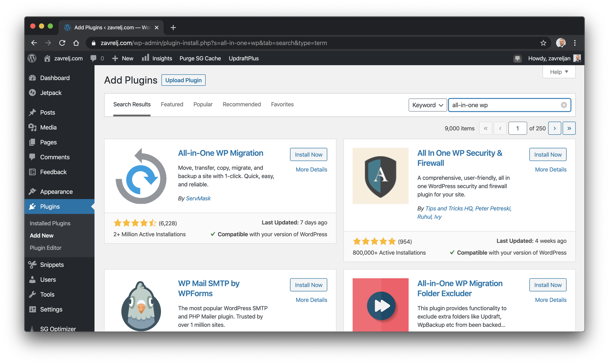The width and height of the screenshot is (609, 364).
Task: Install WP Mail SMTP by WPForms
Action: 308,285
